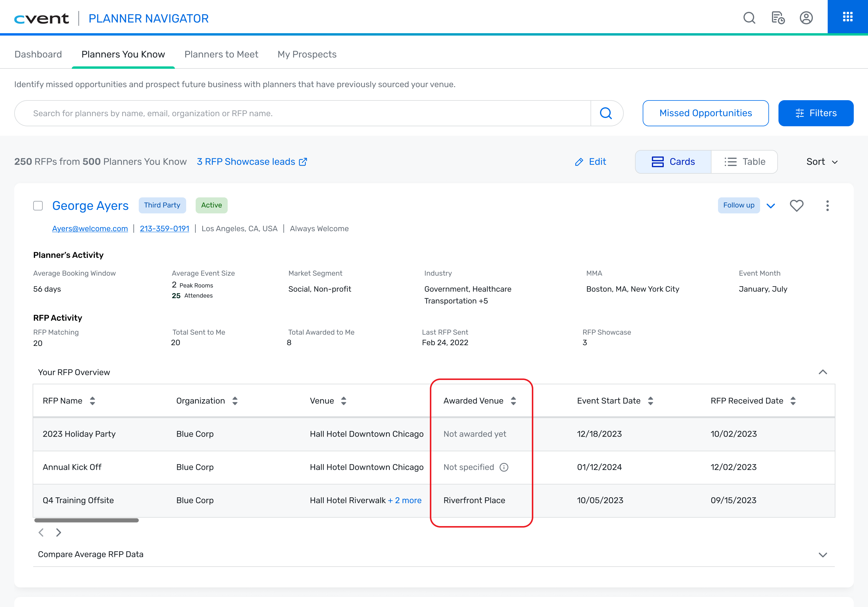868x607 pixels.
Task: Open the Filters button
Action: pyautogui.click(x=816, y=113)
